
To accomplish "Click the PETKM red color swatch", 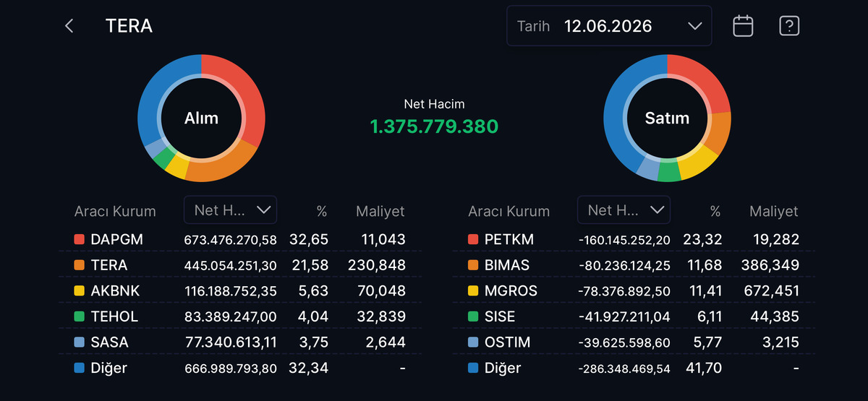I will click(x=473, y=239).
